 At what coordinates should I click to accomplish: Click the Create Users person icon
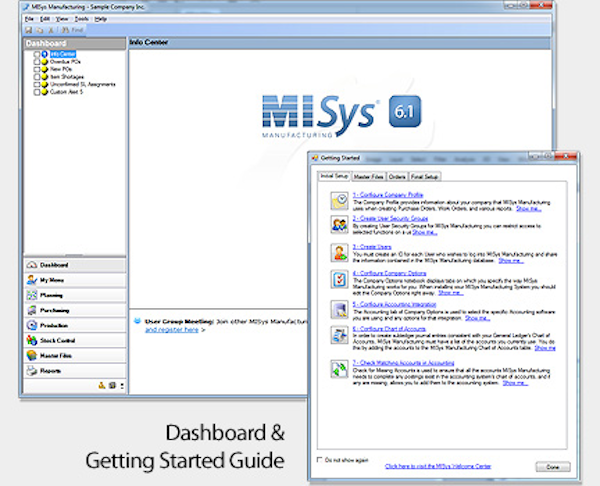[339, 253]
